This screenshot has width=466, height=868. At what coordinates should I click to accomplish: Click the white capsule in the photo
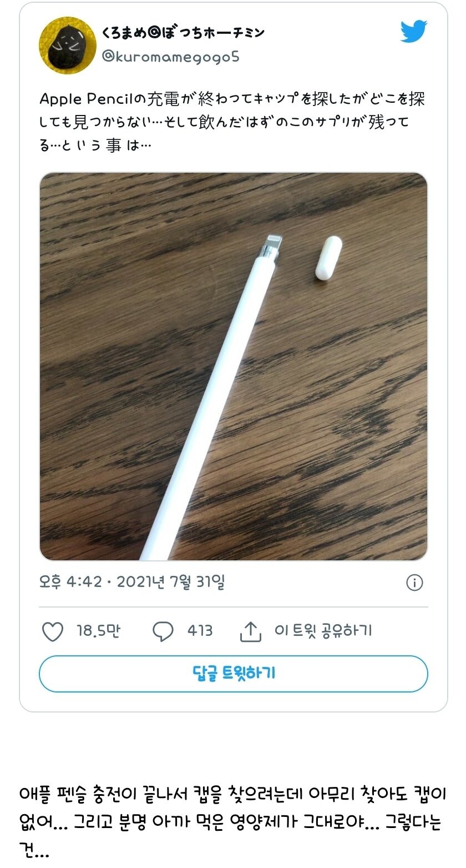tap(329, 257)
